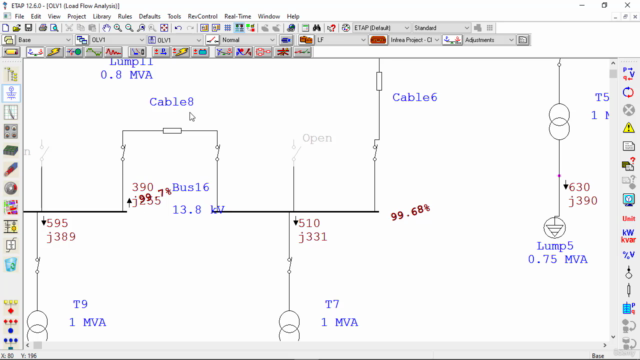Image resolution: width=640 pixels, height=360 pixels.
Task: Open a project file with folder icon
Action: point(17,28)
